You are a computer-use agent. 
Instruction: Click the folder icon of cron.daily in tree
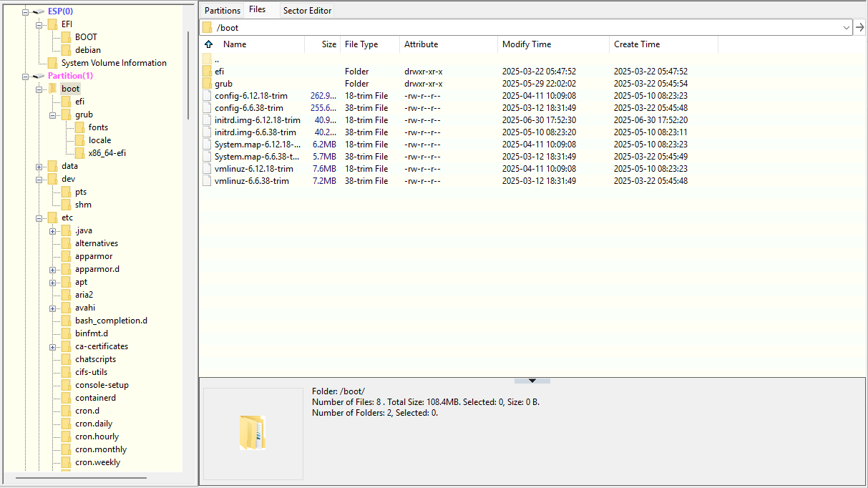pos(67,424)
